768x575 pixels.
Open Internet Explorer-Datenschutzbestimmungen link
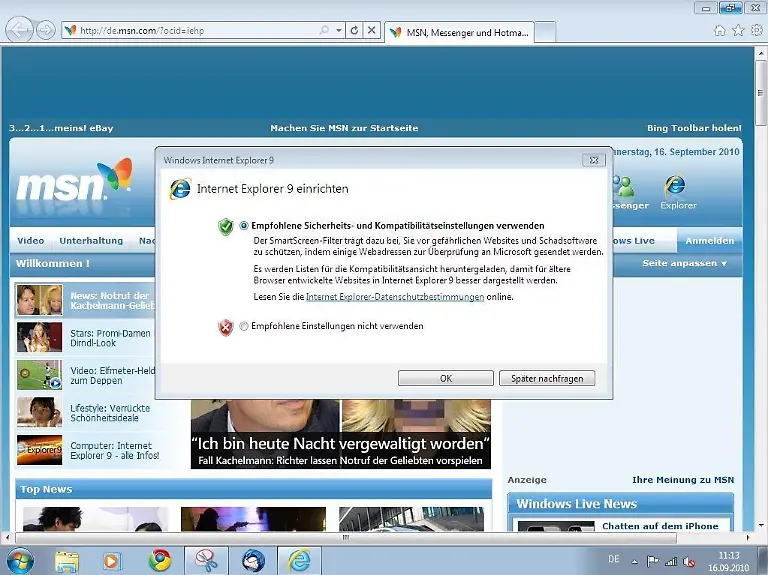(x=395, y=297)
